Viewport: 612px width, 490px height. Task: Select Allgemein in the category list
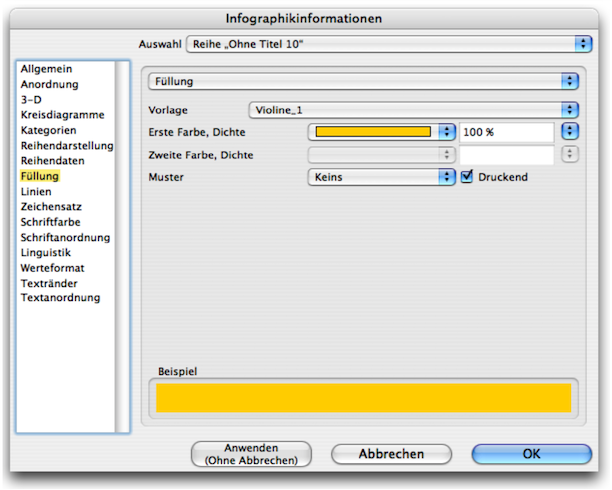[x=46, y=69]
